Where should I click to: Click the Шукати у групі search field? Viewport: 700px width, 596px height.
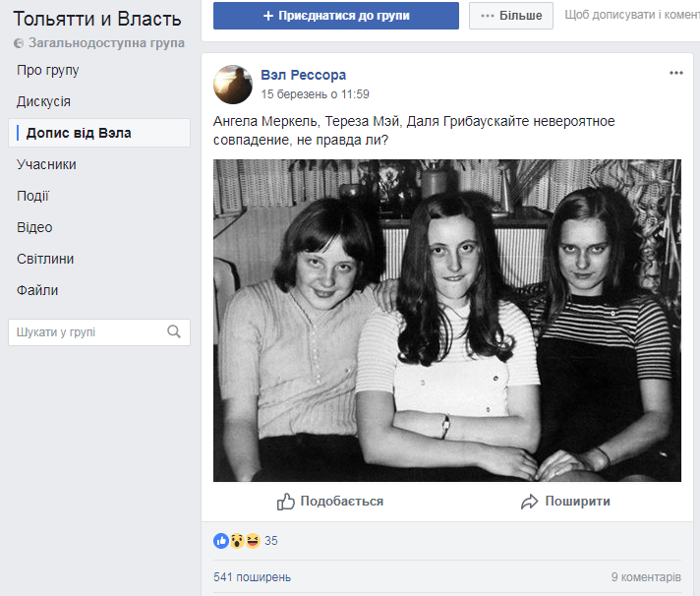(x=87, y=332)
